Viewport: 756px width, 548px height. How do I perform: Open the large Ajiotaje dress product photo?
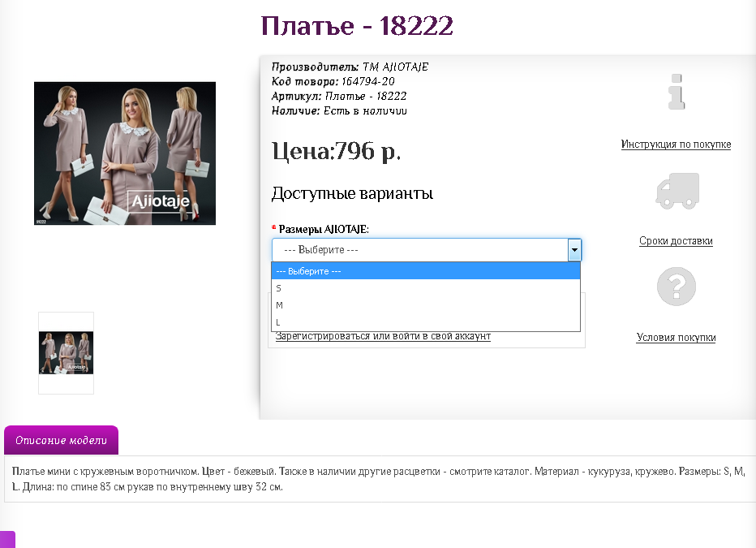125,153
